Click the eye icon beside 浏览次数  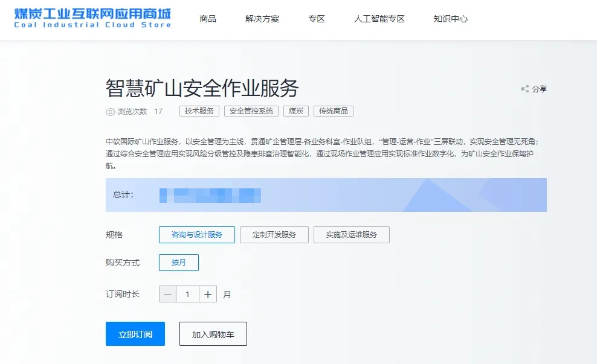coord(110,112)
